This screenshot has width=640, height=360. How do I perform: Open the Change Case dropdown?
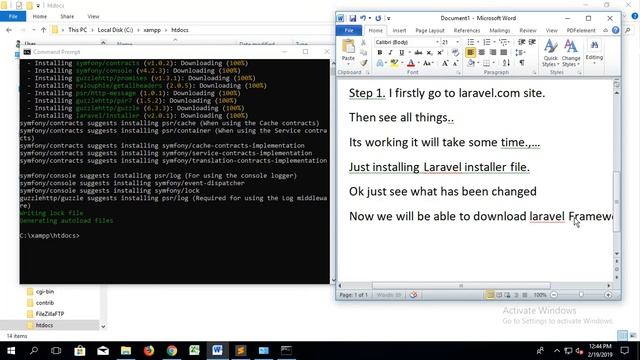point(427,63)
